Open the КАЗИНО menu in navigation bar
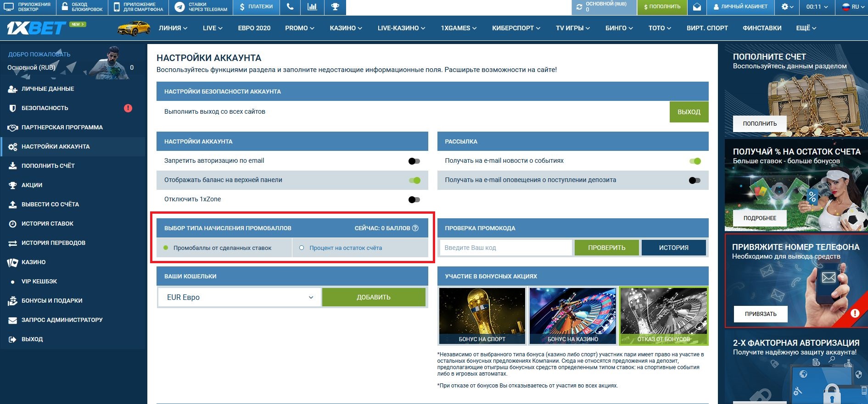 pyautogui.click(x=346, y=28)
